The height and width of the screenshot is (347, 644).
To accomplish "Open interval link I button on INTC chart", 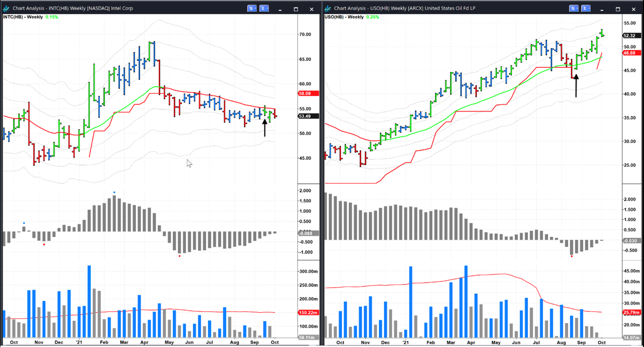I will point(264,8).
